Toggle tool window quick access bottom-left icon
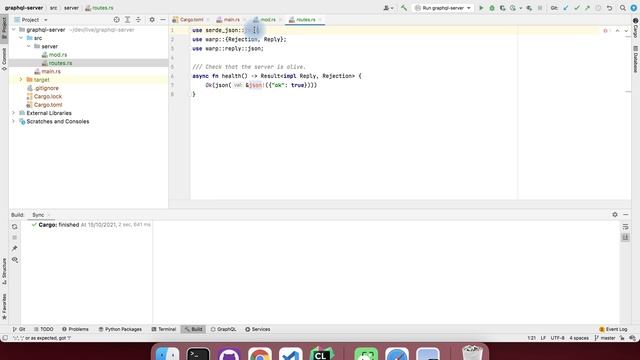 (4, 338)
